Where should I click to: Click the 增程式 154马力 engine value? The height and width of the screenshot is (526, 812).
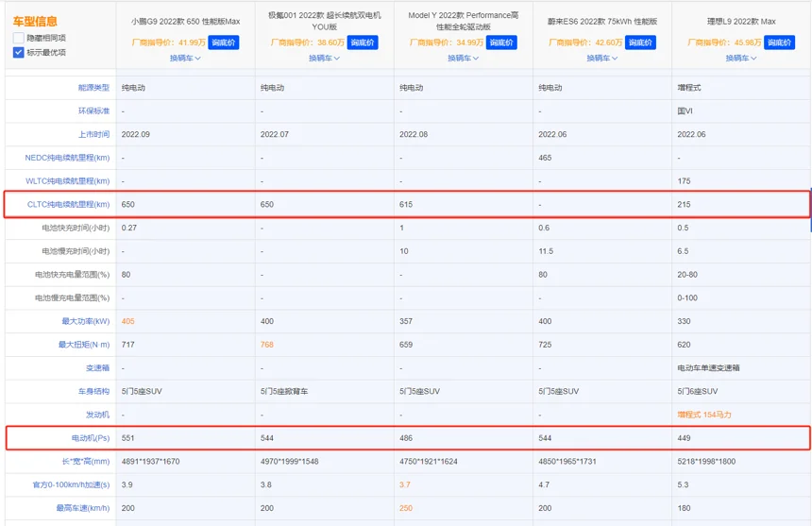(704, 415)
